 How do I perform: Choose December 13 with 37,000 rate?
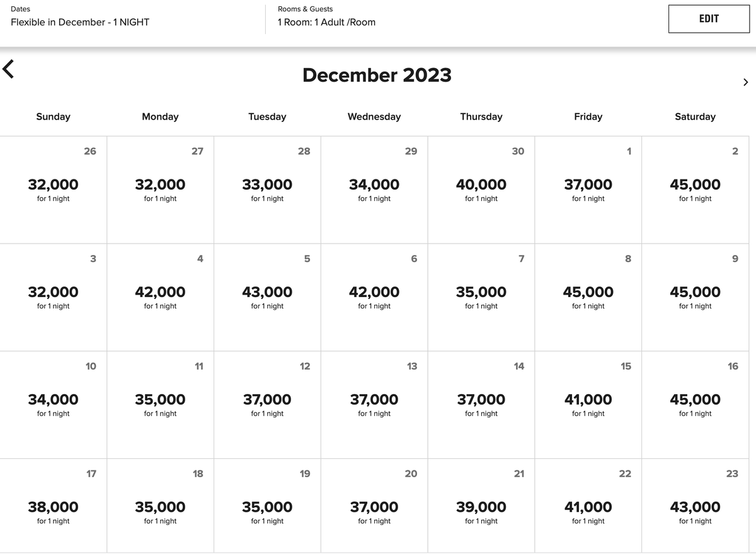374,403
